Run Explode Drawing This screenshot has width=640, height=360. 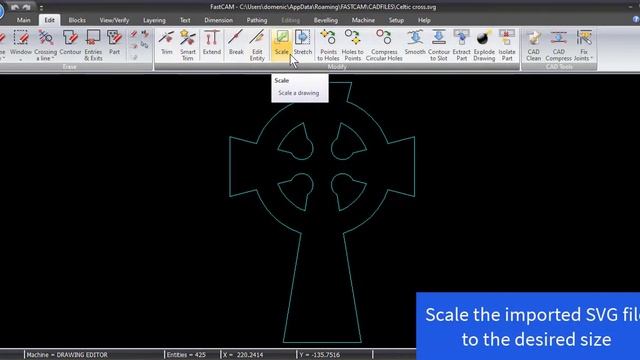pyautogui.click(x=484, y=45)
